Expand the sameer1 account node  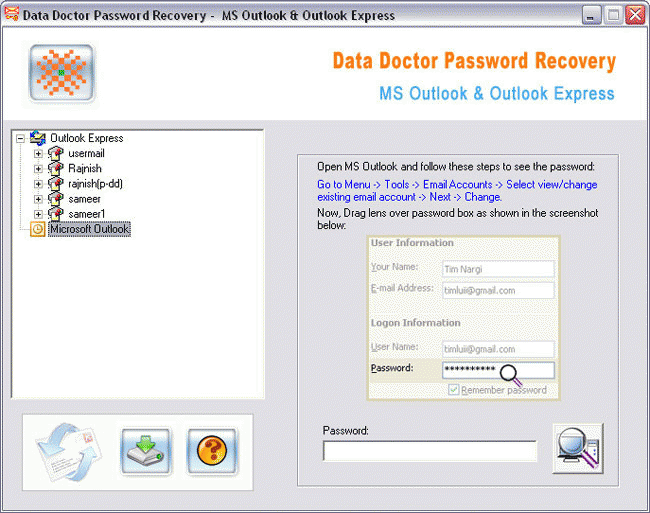38,214
